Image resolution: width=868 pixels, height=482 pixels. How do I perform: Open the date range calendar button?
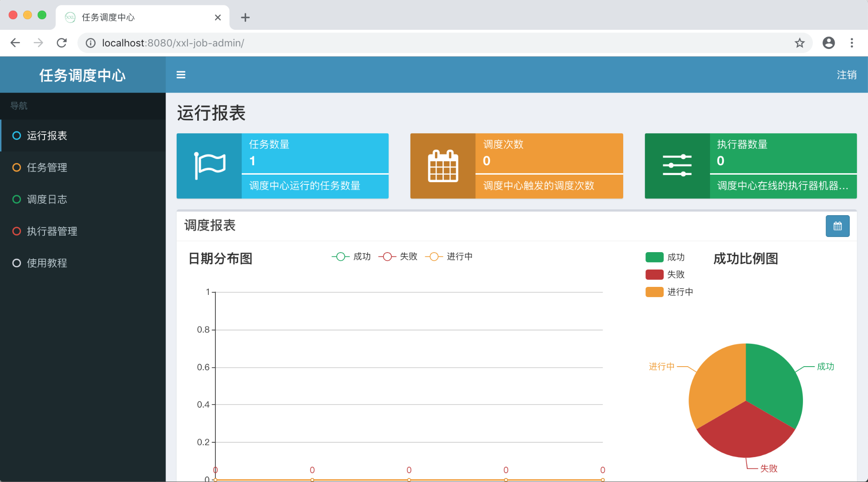(x=837, y=226)
